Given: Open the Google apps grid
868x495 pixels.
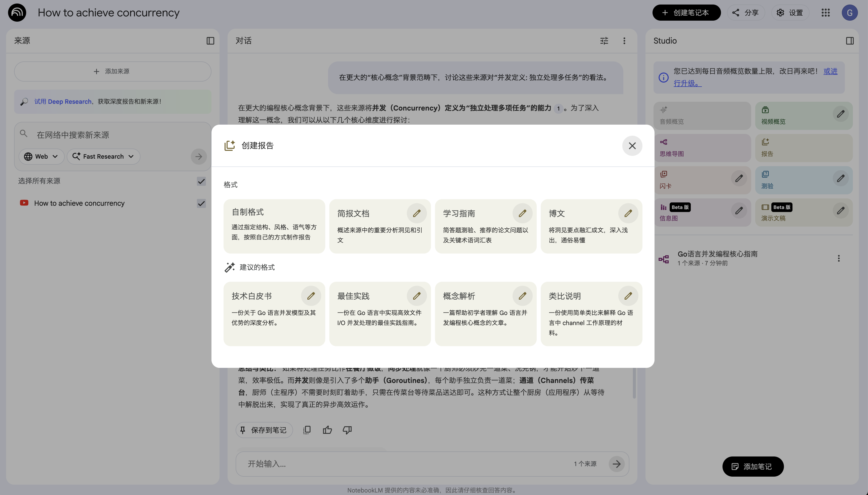Looking at the screenshot, I should coord(825,13).
